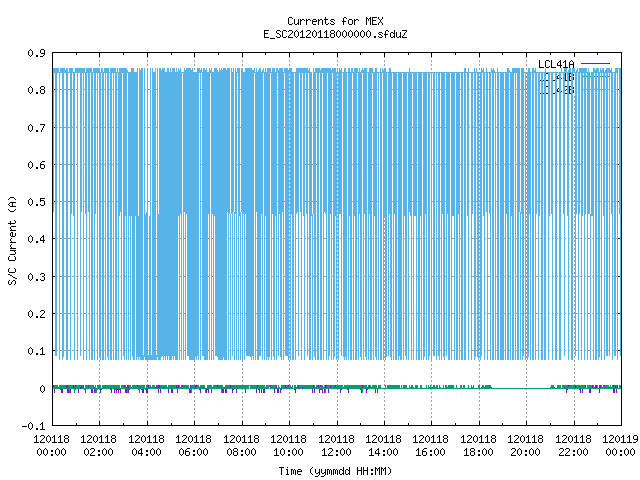The height and width of the screenshot is (480, 640).
Task: Click the x-axis label '120118 18:00'
Action: point(478,446)
